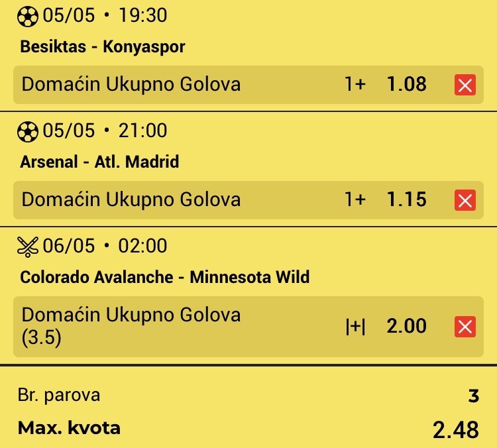Click the 2.48 total odds value
Viewport: 497px width, 448px height.
pos(455,430)
